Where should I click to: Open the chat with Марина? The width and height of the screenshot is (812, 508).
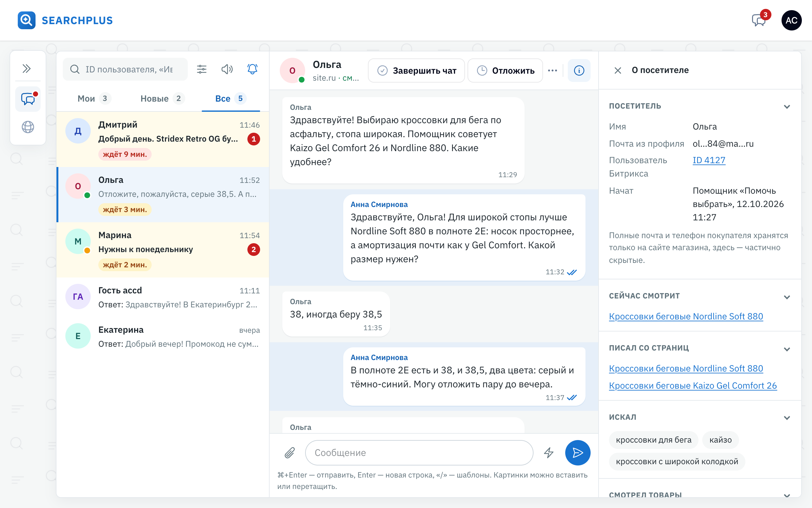pos(163,250)
